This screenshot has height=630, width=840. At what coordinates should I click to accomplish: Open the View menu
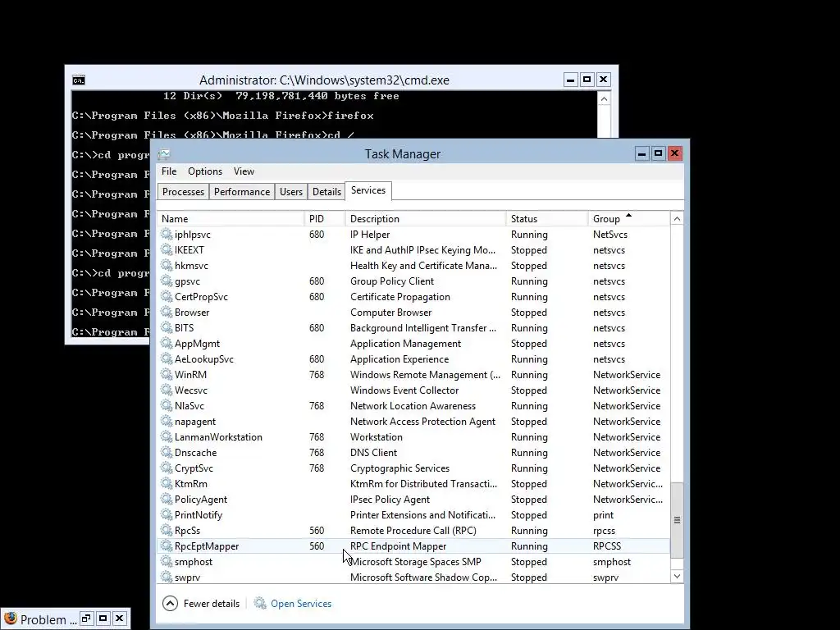244,171
